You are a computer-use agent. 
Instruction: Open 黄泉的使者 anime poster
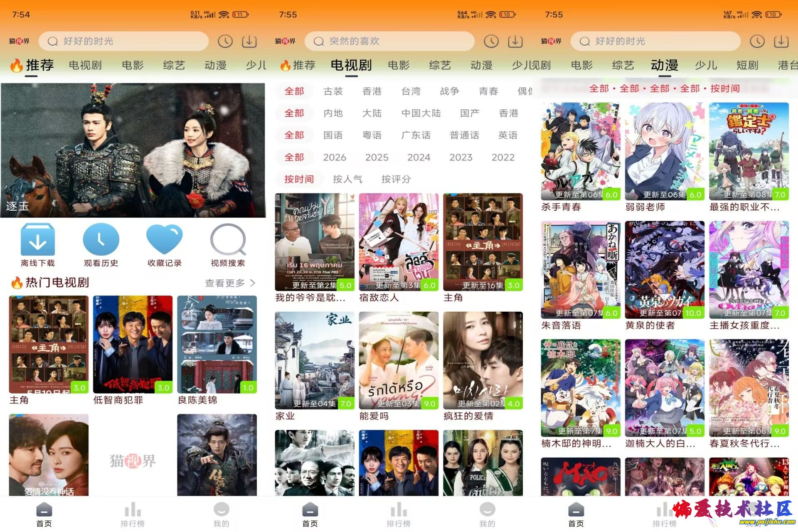(x=665, y=270)
